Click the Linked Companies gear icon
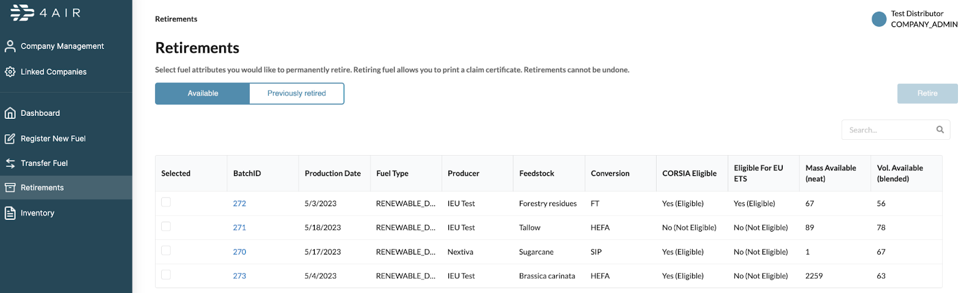Viewport: 980px width, 293px height. 10,72
